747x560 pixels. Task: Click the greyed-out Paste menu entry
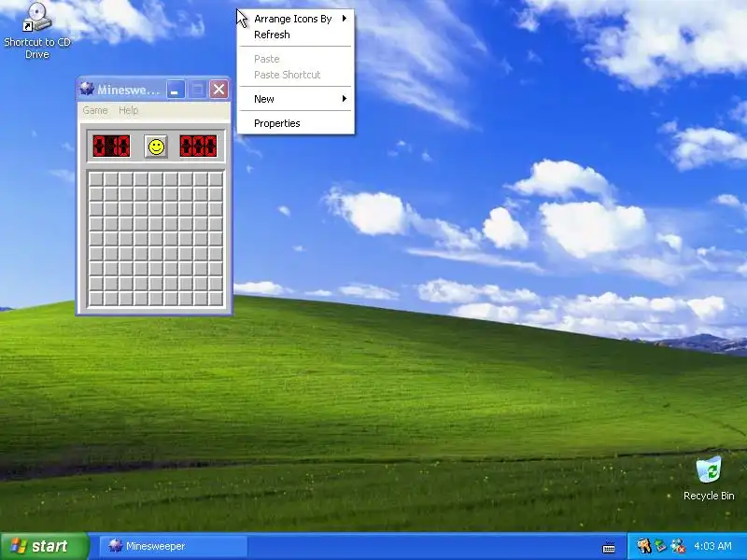click(296, 59)
